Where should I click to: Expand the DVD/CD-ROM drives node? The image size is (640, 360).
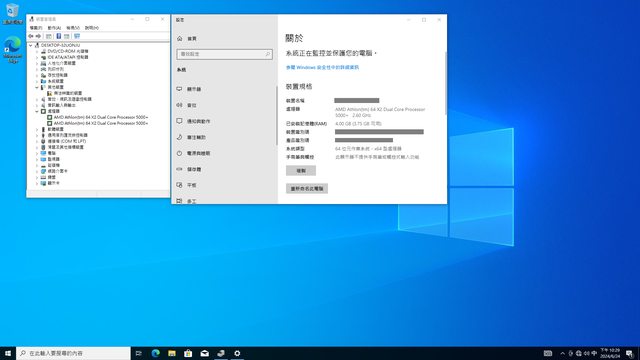click(x=37, y=51)
